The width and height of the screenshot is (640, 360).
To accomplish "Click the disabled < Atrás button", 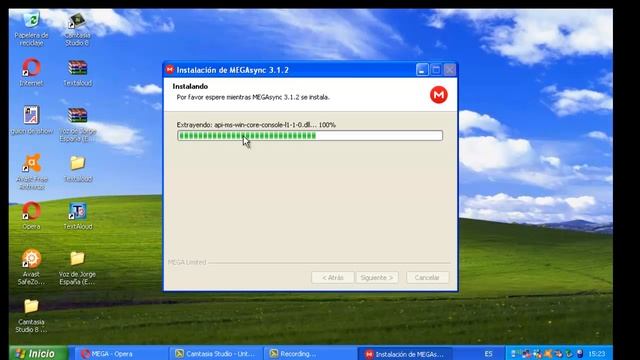I will click(x=333, y=278).
